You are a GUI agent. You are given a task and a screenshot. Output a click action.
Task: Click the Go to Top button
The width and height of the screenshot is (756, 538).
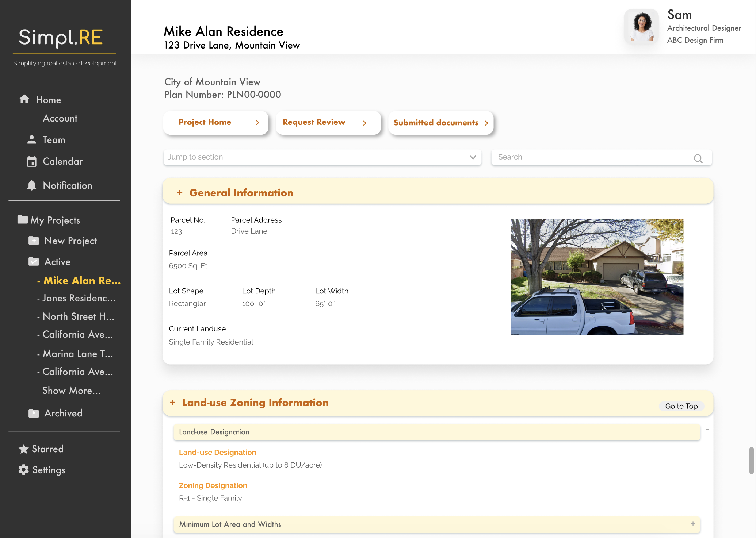pos(681,406)
